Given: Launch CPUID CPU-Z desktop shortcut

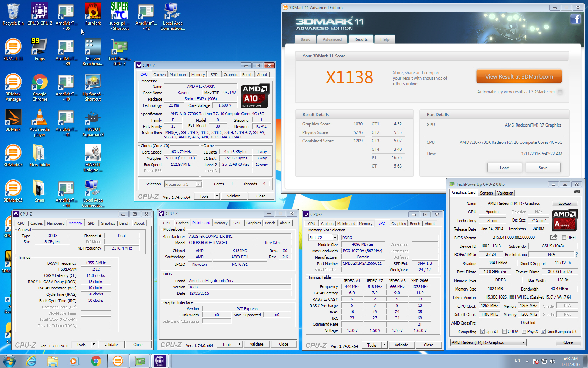Looking at the screenshot, I should pyautogui.click(x=40, y=14).
